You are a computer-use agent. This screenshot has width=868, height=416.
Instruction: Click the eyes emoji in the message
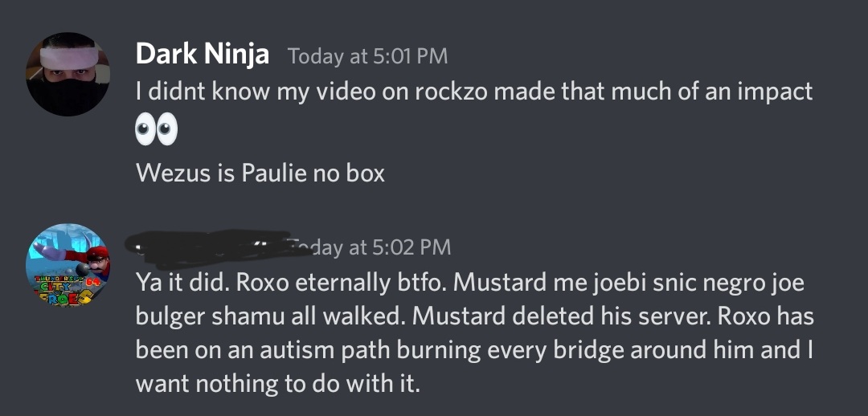156,131
